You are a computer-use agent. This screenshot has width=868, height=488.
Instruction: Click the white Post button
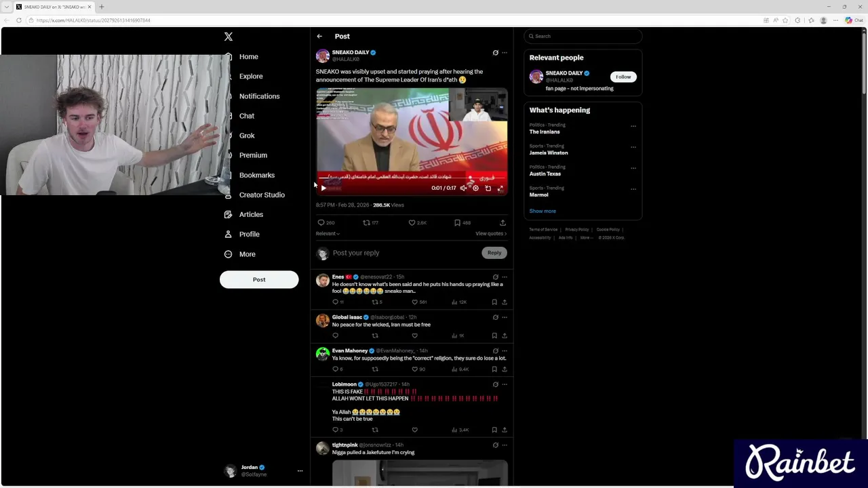259,279
